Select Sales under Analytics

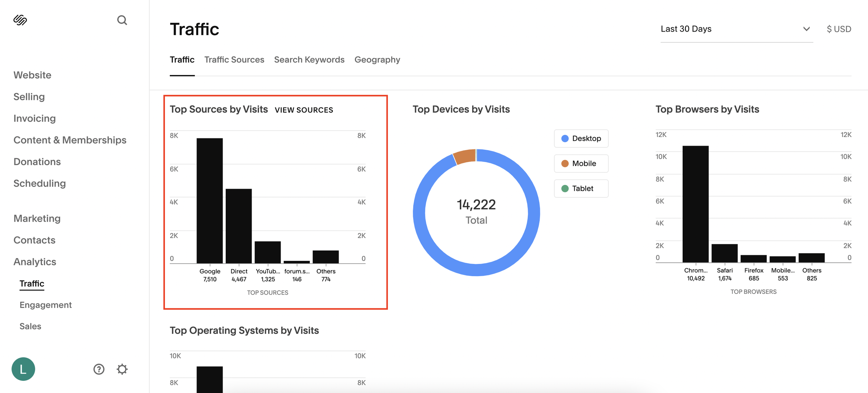click(x=30, y=326)
